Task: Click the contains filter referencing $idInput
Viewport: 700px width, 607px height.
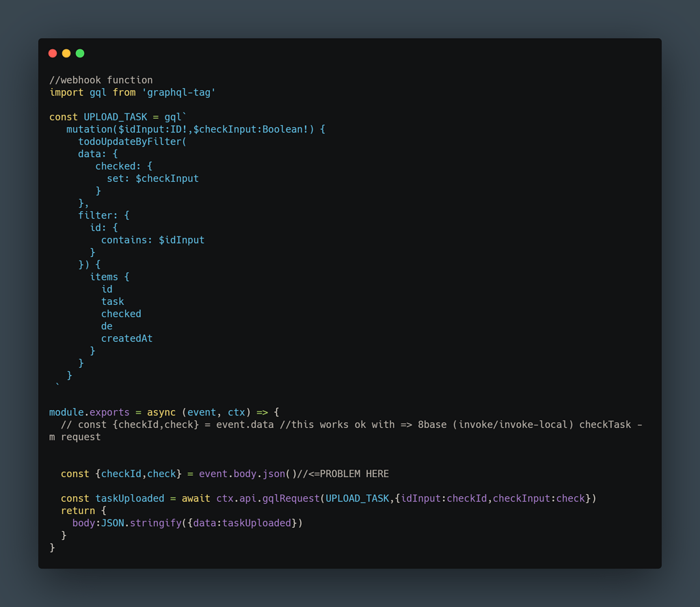Action: click(153, 239)
